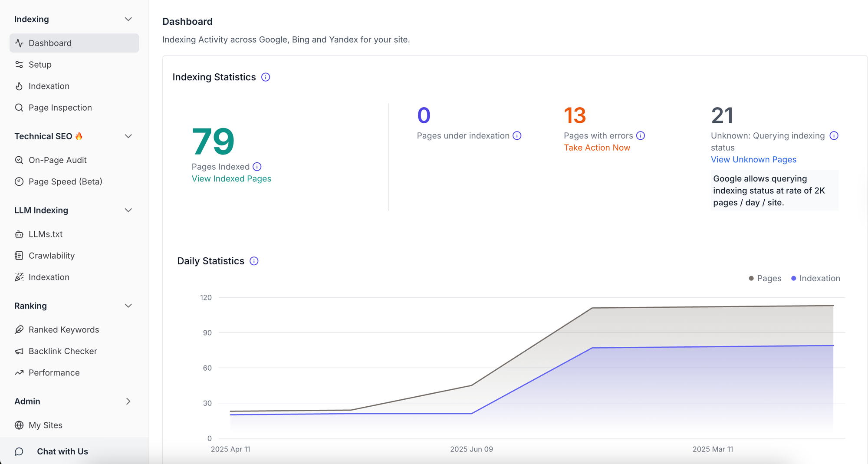Collapse the Indexing sidebar section
This screenshot has height=464, width=868.
click(x=128, y=19)
